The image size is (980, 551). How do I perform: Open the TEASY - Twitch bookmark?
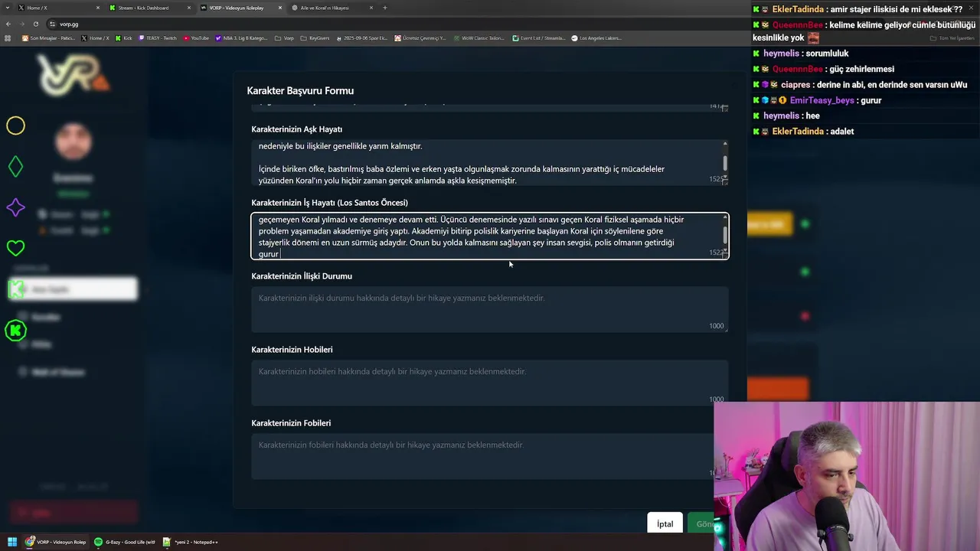point(158,37)
